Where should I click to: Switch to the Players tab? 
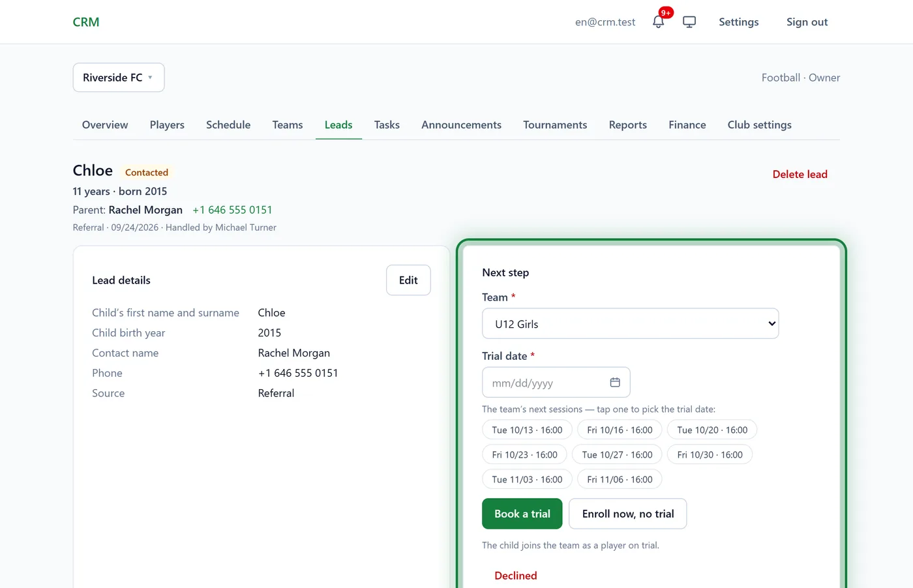point(167,125)
